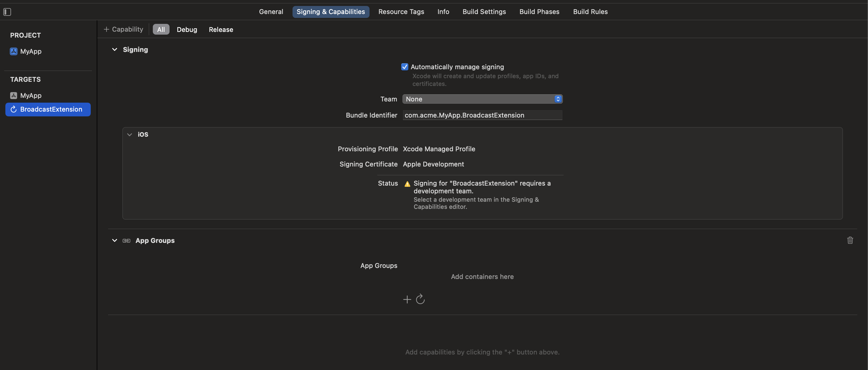This screenshot has height=370, width=868.
Task: Click the "Signing Certificate" label
Action: coord(368,164)
